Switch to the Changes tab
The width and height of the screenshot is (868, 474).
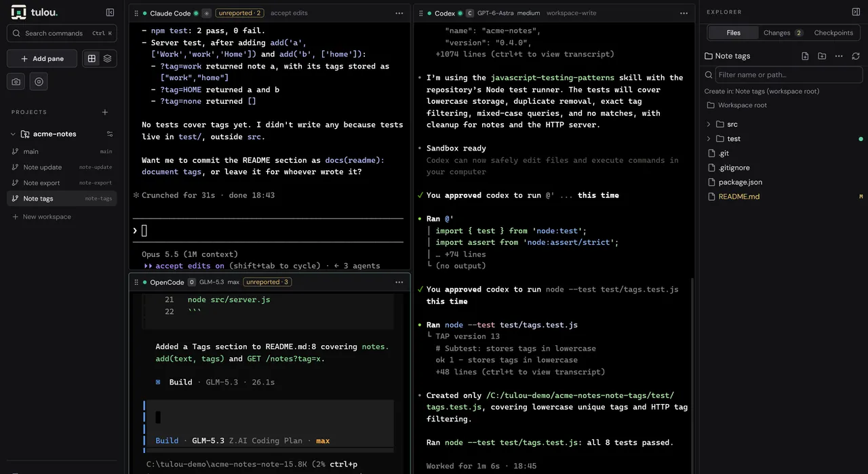tap(783, 33)
